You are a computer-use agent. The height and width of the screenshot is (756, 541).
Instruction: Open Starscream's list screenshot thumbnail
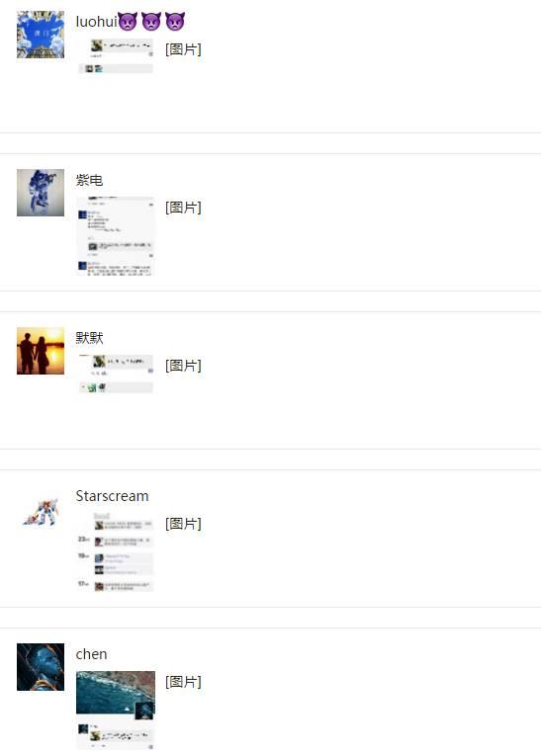pyautogui.click(x=116, y=552)
